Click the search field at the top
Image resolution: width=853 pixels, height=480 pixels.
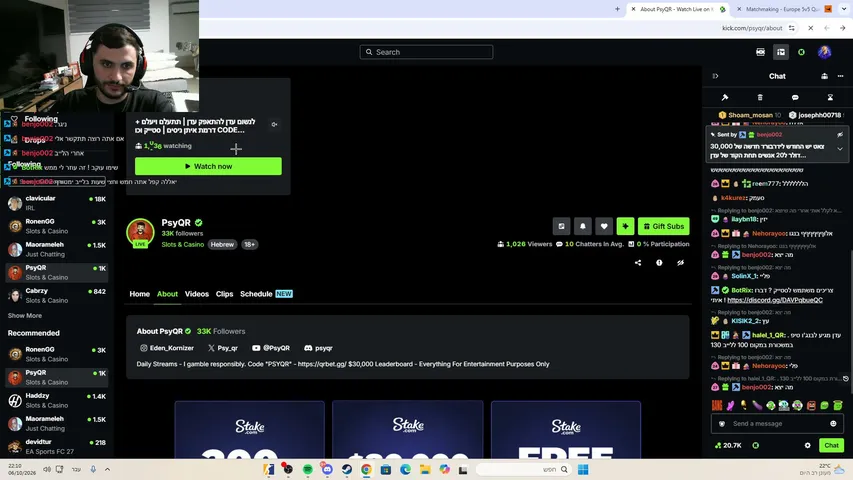click(x=426, y=52)
